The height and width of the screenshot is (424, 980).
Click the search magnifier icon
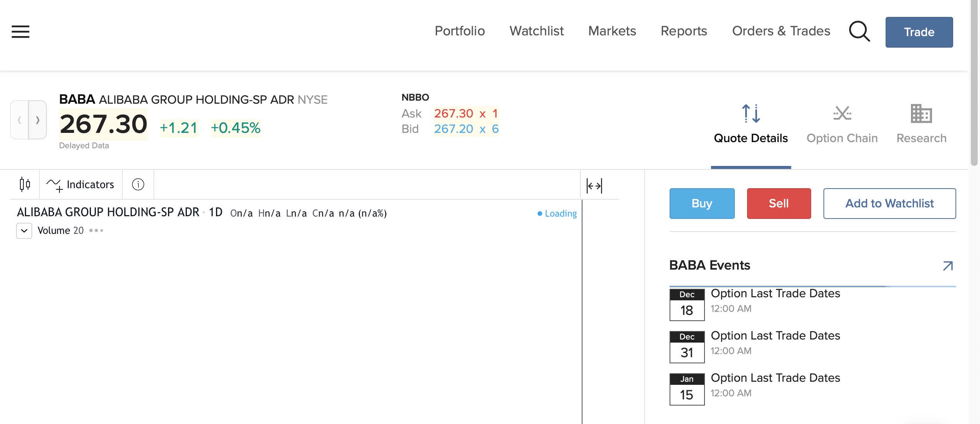pos(859,31)
